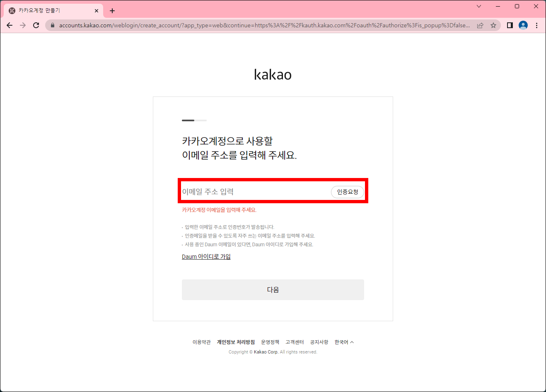This screenshot has height=392, width=546.
Task: Minimize the browser window
Action: click(x=498, y=6)
